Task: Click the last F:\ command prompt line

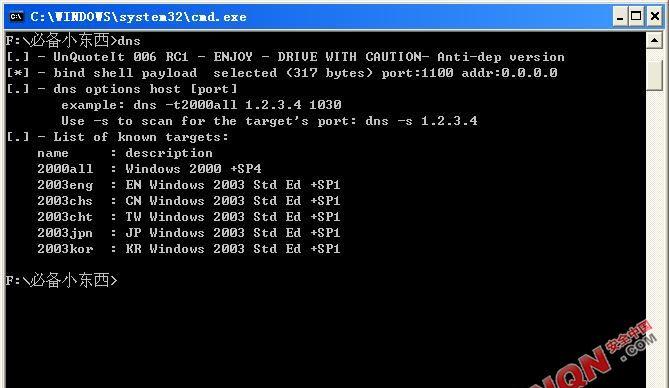Action: (x=61, y=280)
